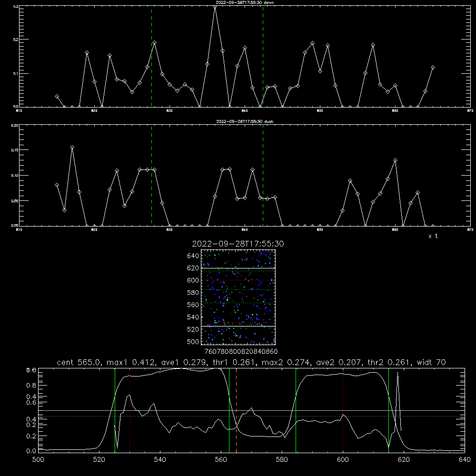Click the green solid line near 563 in bottom plot

click(x=229, y=410)
